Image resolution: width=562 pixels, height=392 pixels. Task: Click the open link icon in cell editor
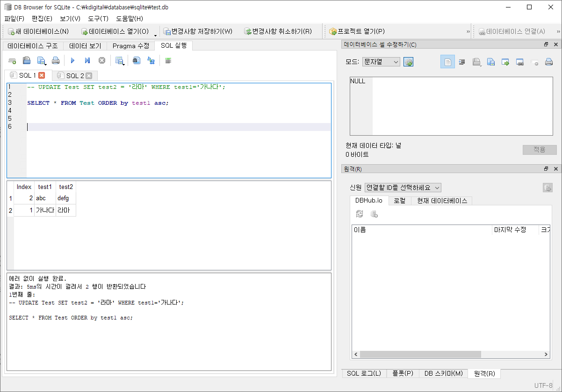click(x=520, y=62)
